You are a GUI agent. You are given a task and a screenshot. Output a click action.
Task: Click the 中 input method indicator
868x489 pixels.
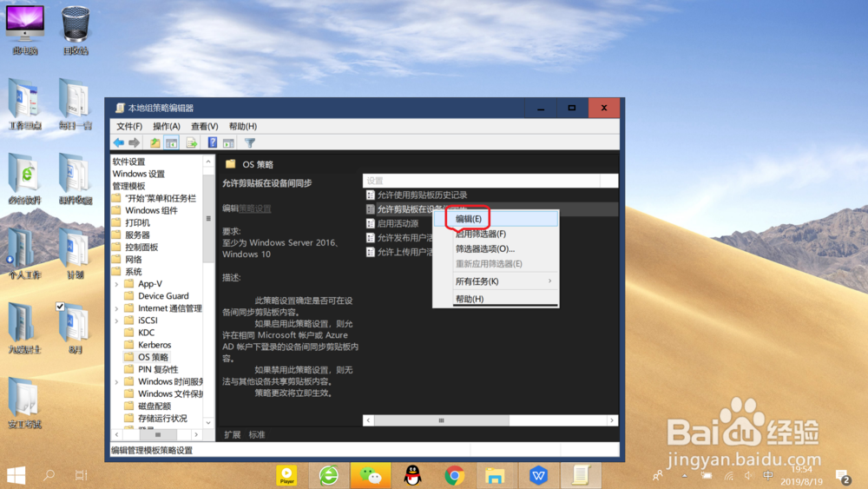(x=768, y=475)
